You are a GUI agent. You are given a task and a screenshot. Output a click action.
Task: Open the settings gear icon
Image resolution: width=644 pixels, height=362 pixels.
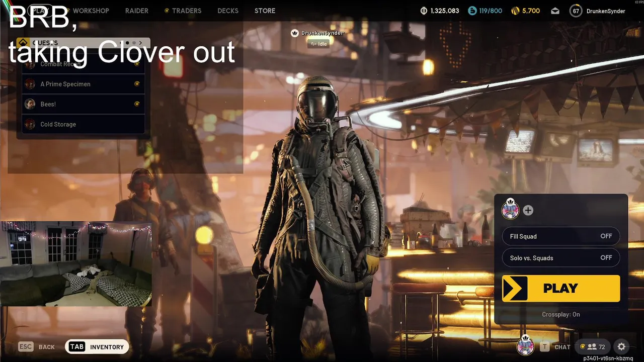click(x=621, y=347)
